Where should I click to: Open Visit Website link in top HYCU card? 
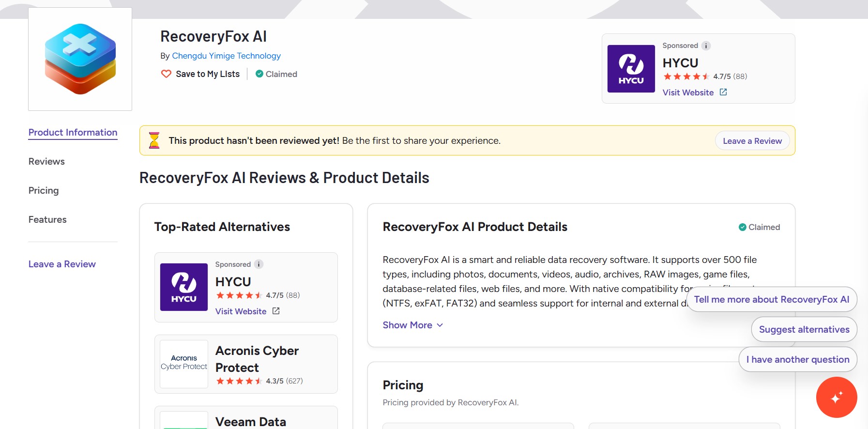[x=688, y=92]
